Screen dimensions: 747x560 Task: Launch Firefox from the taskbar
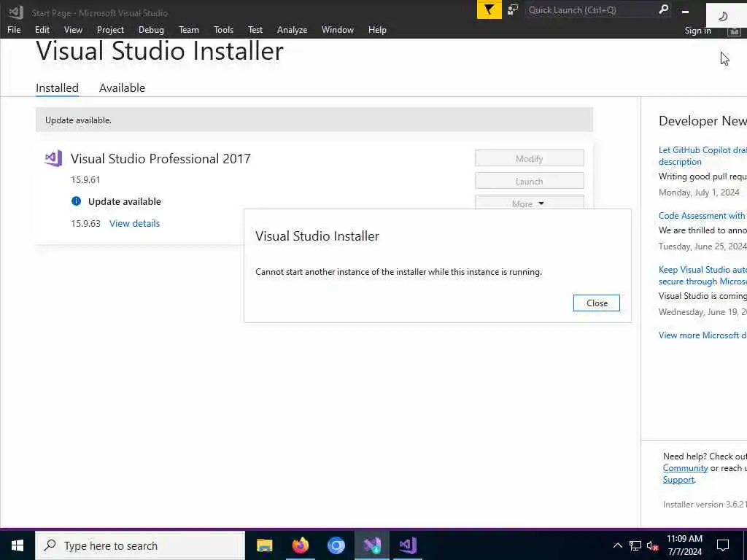(x=300, y=545)
